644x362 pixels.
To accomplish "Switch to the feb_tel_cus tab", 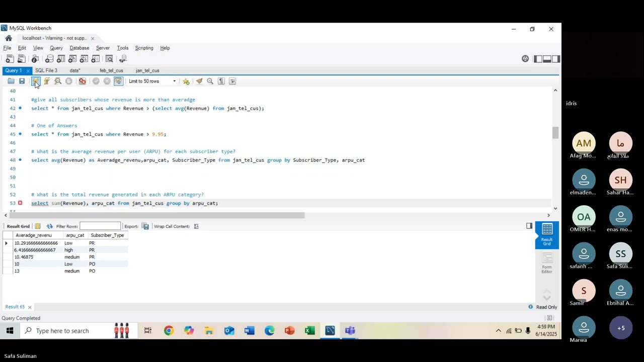I will 111,70.
